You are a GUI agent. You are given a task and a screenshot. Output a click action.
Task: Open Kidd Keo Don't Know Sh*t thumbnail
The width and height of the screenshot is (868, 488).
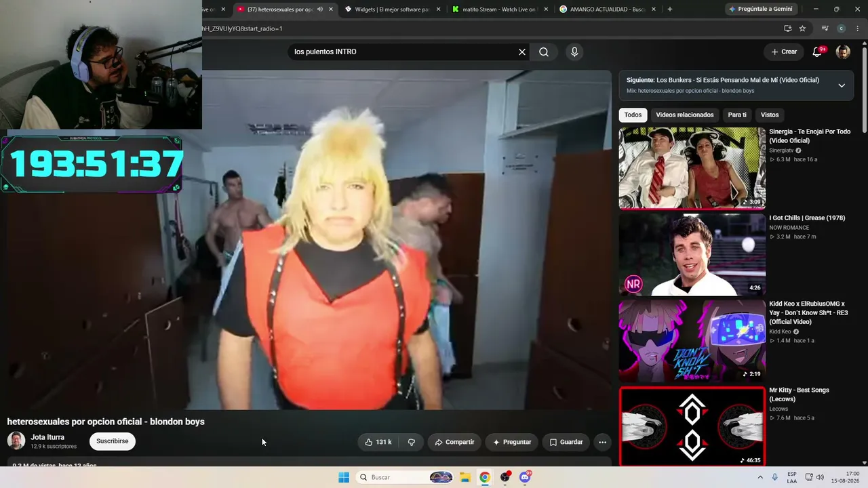tap(692, 340)
